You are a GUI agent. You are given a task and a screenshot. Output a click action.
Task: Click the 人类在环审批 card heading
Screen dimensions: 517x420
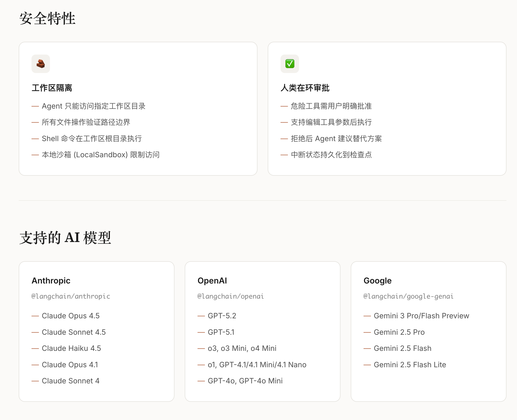click(305, 88)
